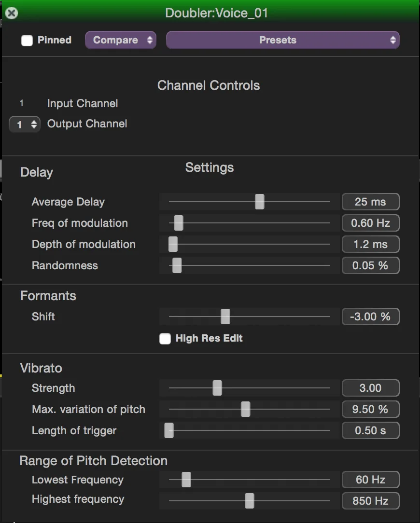Click the Randomness slider handle
This screenshot has height=523, width=420.
[x=177, y=265]
